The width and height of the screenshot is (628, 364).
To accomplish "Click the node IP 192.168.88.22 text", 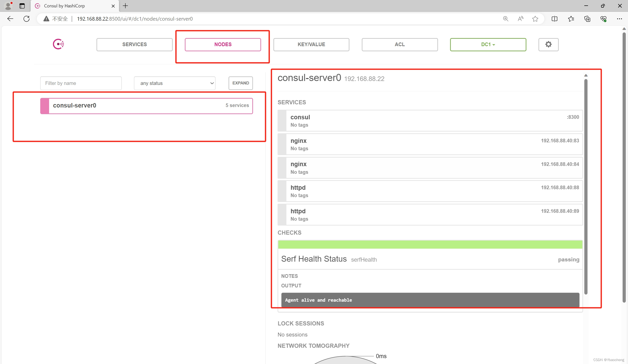I will pyautogui.click(x=364, y=79).
